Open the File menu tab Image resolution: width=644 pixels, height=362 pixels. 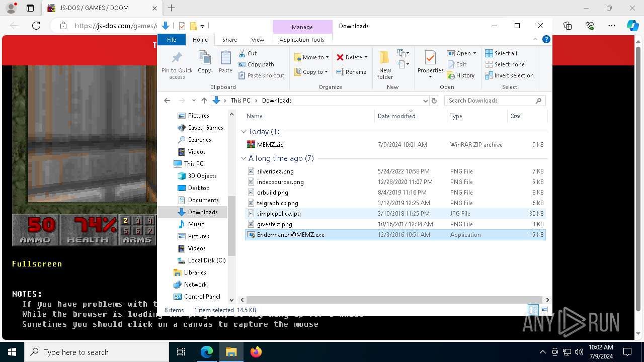pos(172,40)
